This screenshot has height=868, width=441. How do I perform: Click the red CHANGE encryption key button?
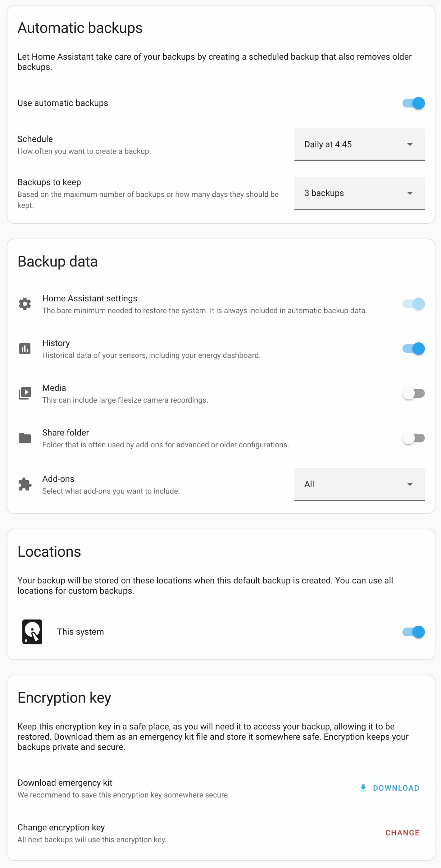pos(402,833)
